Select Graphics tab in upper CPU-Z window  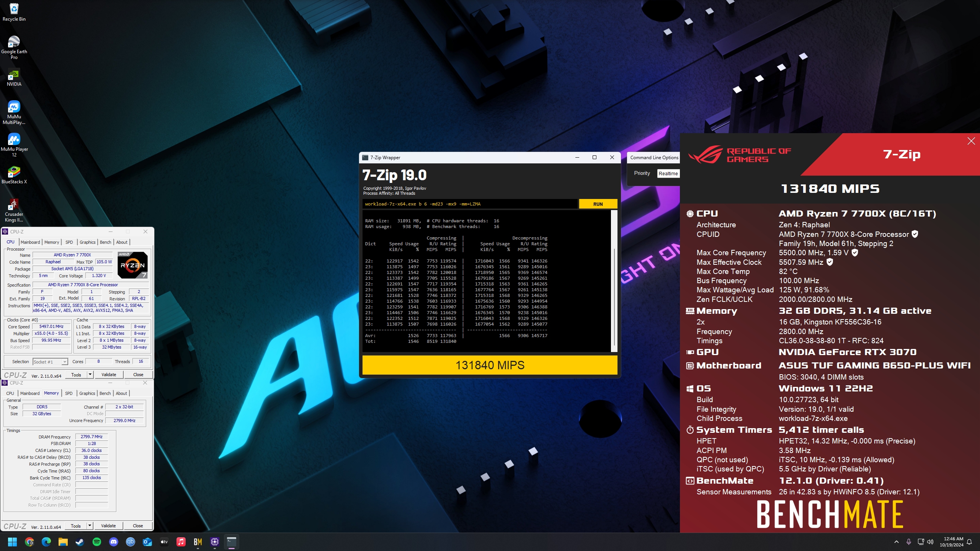tap(87, 242)
